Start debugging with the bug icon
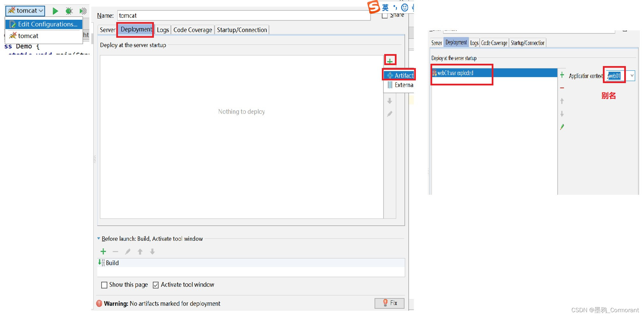 69,11
